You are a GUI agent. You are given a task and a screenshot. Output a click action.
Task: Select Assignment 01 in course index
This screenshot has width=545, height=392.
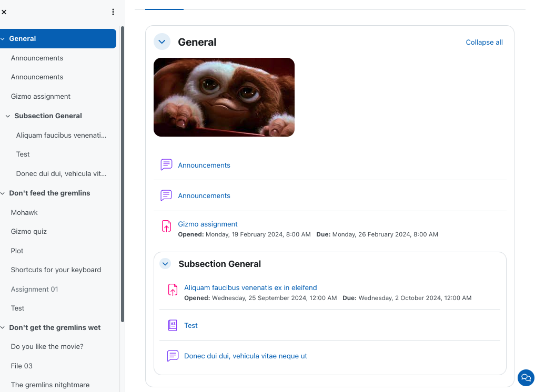click(x=34, y=289)
